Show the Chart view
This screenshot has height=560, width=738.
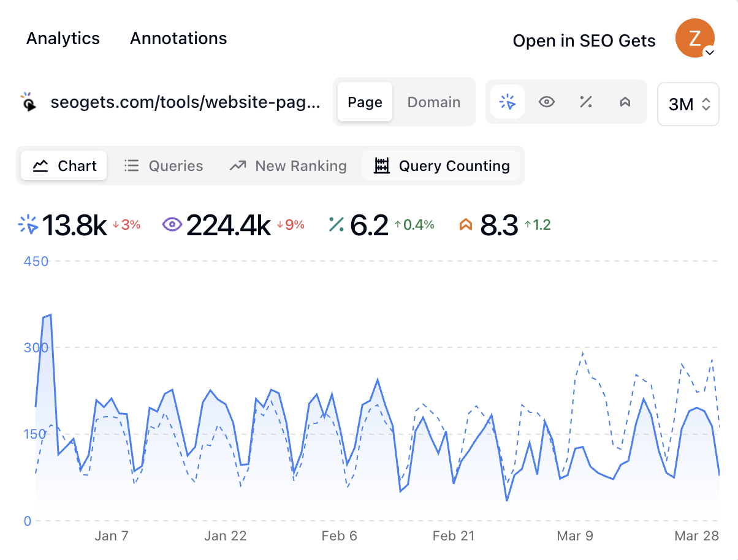pyautogui.click(x=64, y=166)
